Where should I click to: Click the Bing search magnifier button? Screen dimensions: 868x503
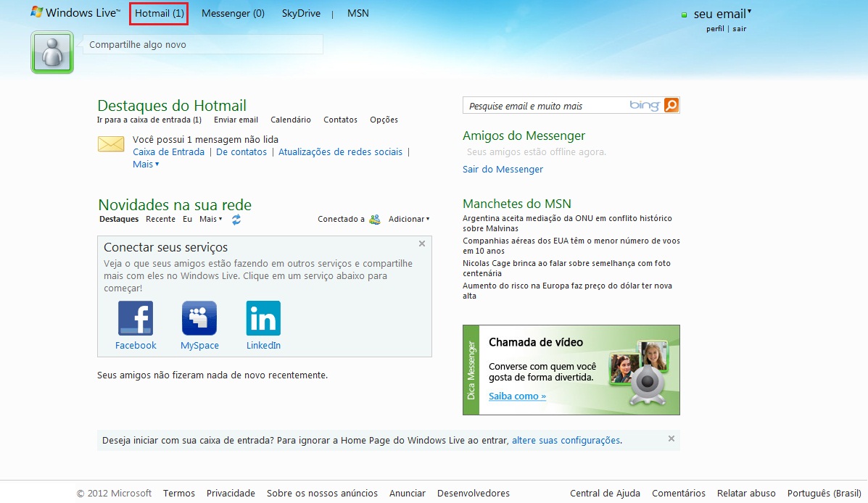671,105
